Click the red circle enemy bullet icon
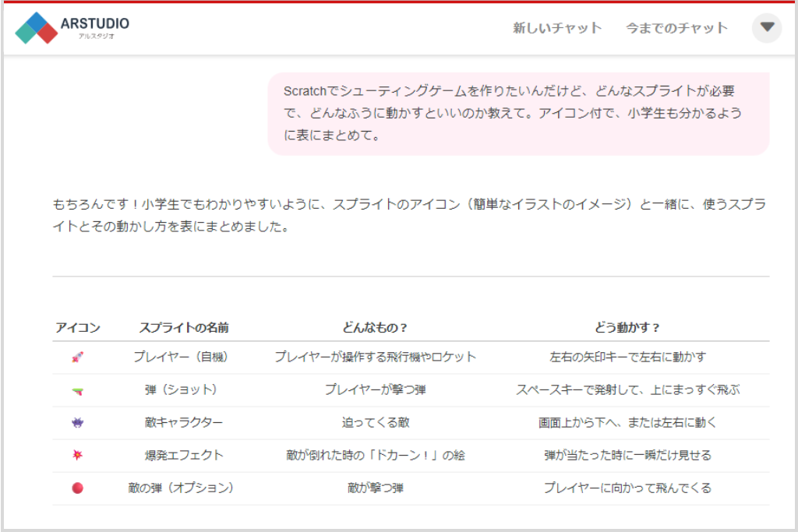Viewport: 798px width, 532px height. pos(77,488)
